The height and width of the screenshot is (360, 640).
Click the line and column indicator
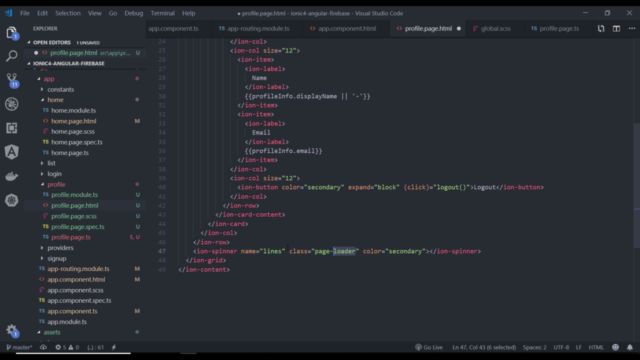[x=484, y=347]
